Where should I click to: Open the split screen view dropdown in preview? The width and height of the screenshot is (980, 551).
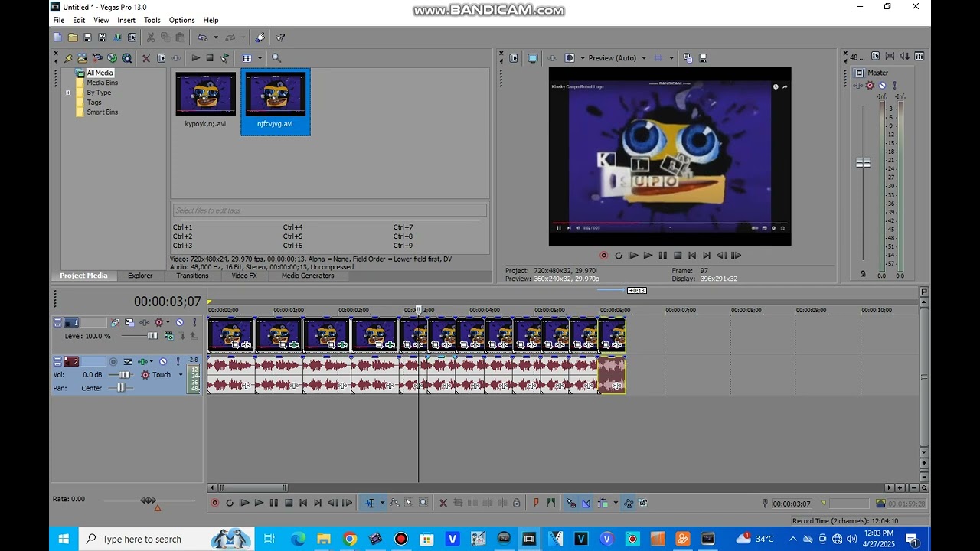click(583, 57)
